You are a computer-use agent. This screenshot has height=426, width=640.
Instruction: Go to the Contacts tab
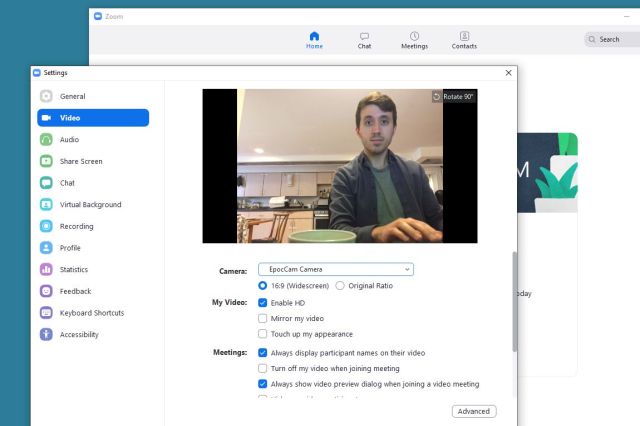[464, 40]
